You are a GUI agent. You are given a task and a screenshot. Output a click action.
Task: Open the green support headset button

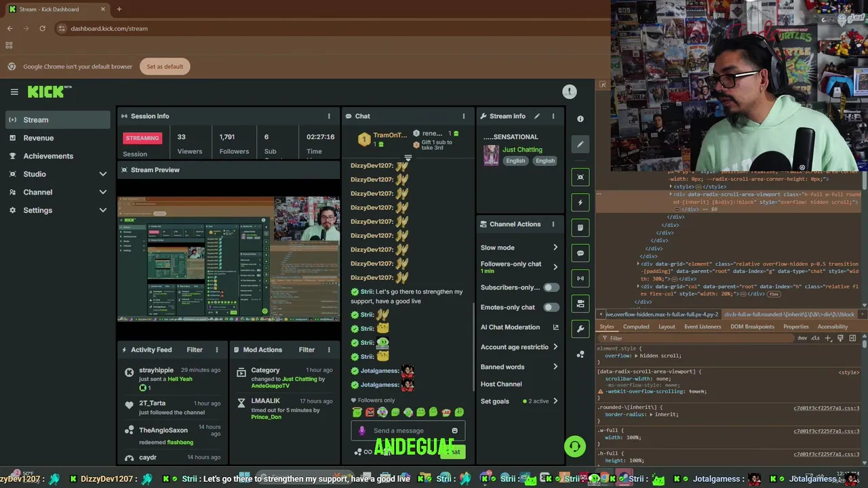tap(575, 446)
